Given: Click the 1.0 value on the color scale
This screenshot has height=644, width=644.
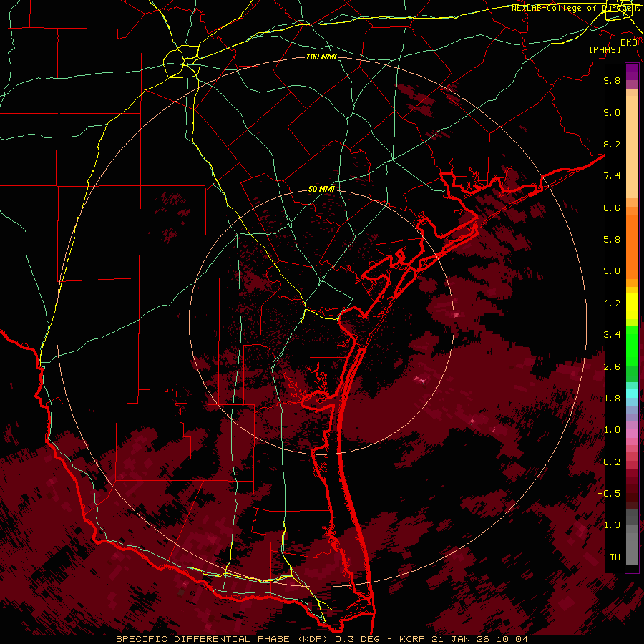Looking at the screenshot, I should 612,430.
